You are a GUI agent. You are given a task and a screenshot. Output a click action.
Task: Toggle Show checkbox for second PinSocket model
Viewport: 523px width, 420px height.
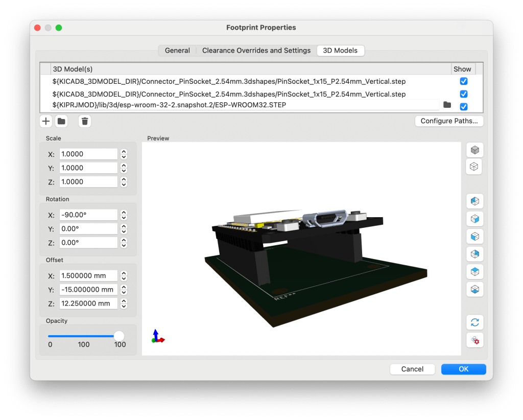[464, 94]
